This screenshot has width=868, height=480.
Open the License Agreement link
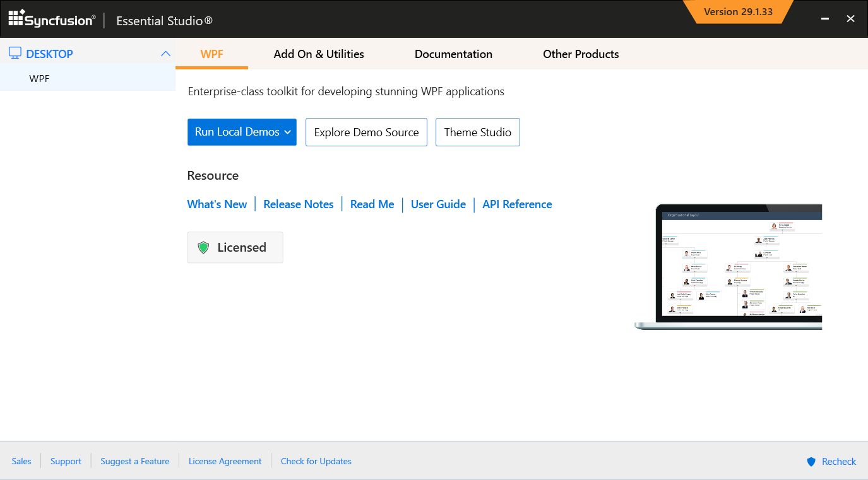point(225,461)
